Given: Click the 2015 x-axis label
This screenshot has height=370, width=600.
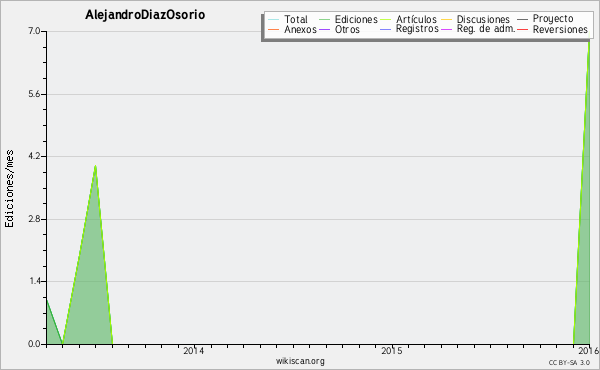Looking at the screenshot, I should pos(392,350).
